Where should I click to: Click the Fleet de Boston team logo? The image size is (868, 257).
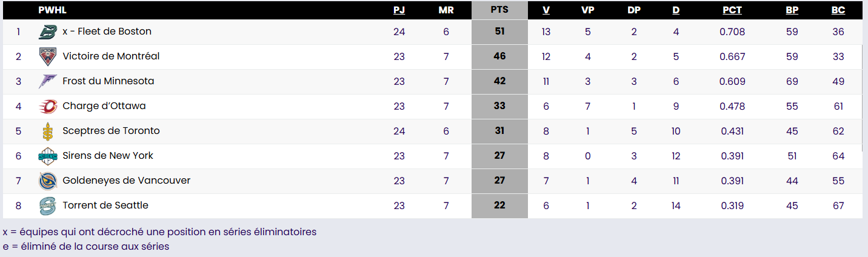(x=47, y=32)
